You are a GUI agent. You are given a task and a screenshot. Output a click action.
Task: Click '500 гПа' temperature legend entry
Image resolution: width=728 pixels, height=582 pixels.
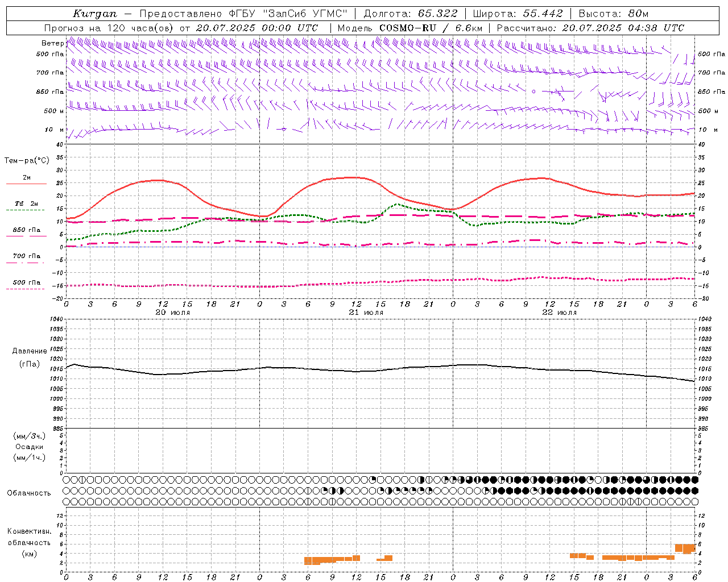tap(26, 282)
